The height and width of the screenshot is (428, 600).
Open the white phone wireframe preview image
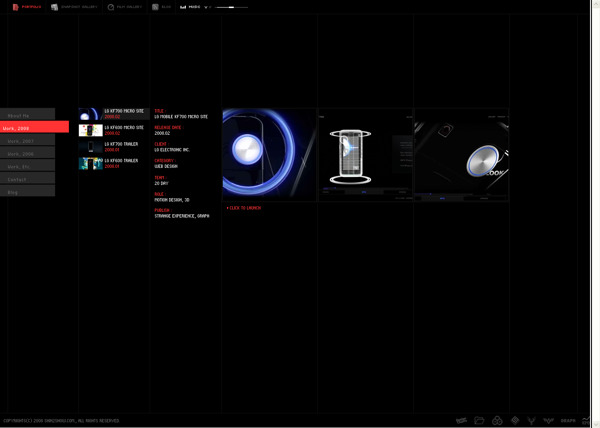coord(365,155)
